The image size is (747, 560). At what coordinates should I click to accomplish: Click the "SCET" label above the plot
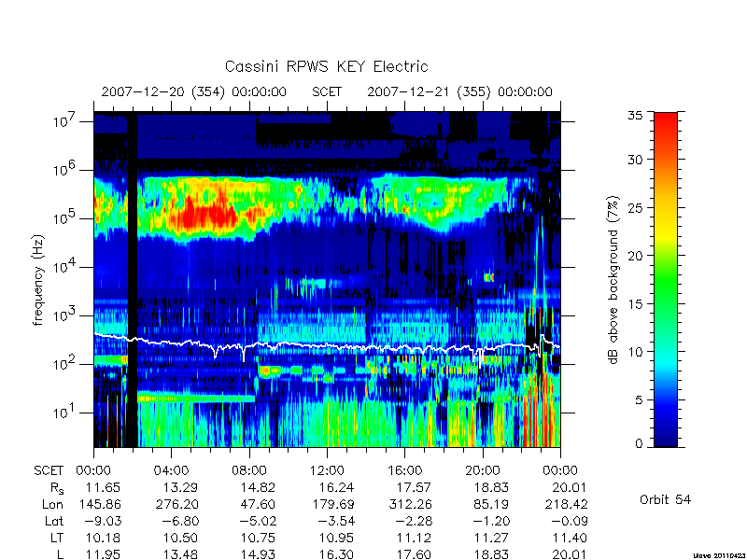coord(327,91)
